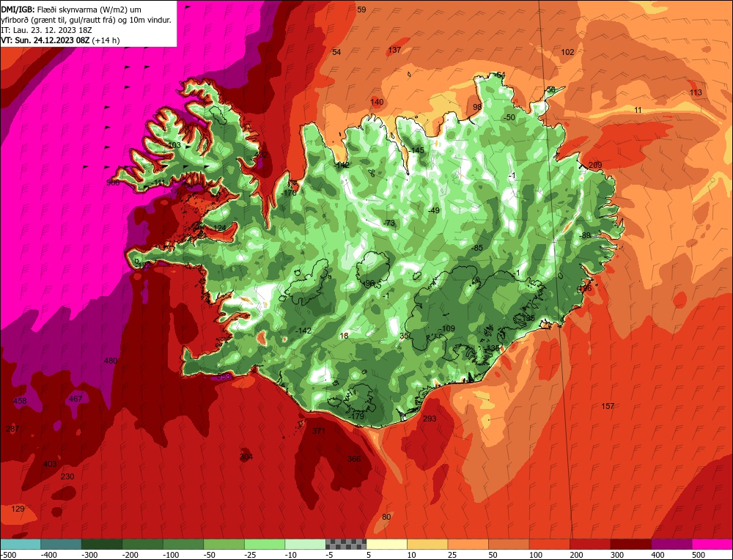Click the 'DMI/IGB' title text
Viewport: 733px width, 560px height.
(18, 10)
